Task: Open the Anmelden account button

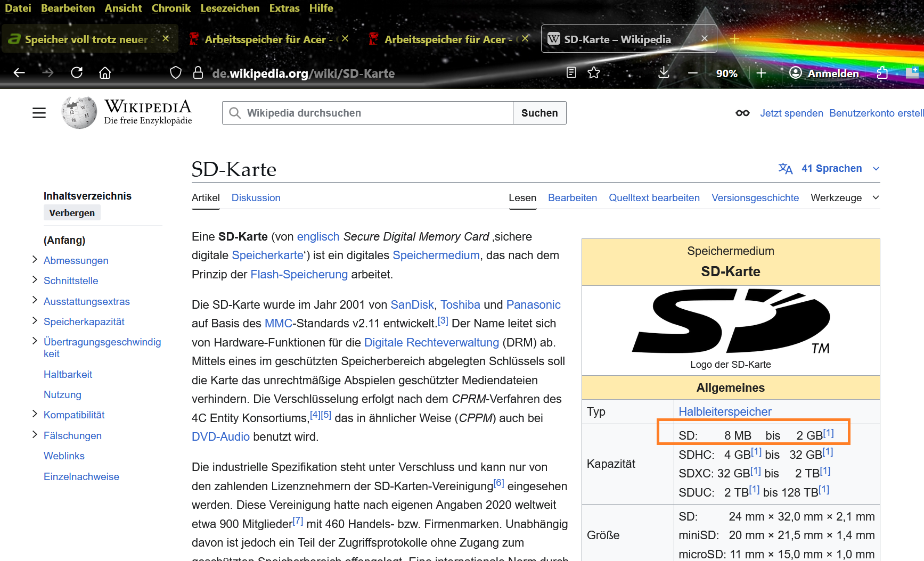Action: (824, 73)
